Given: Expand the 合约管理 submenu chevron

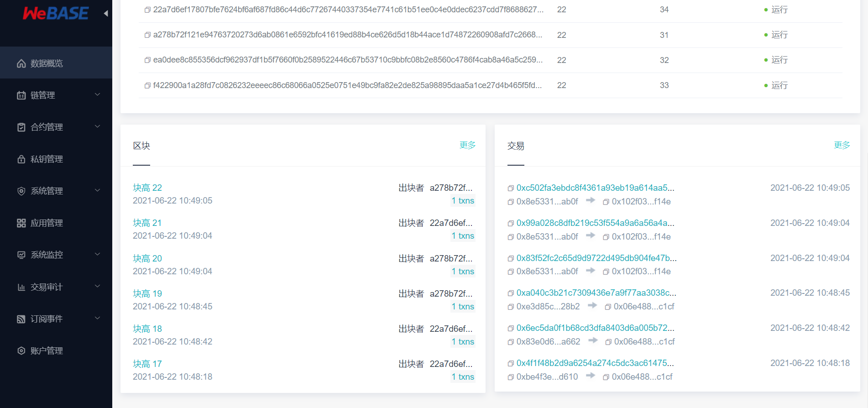Looking at the screenshot, I should click(97, 126).
